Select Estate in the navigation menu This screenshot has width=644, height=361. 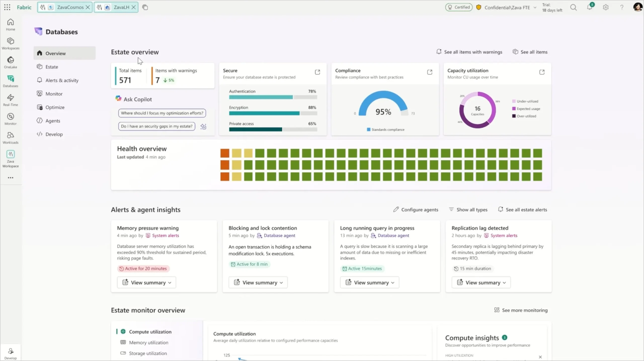52,67
